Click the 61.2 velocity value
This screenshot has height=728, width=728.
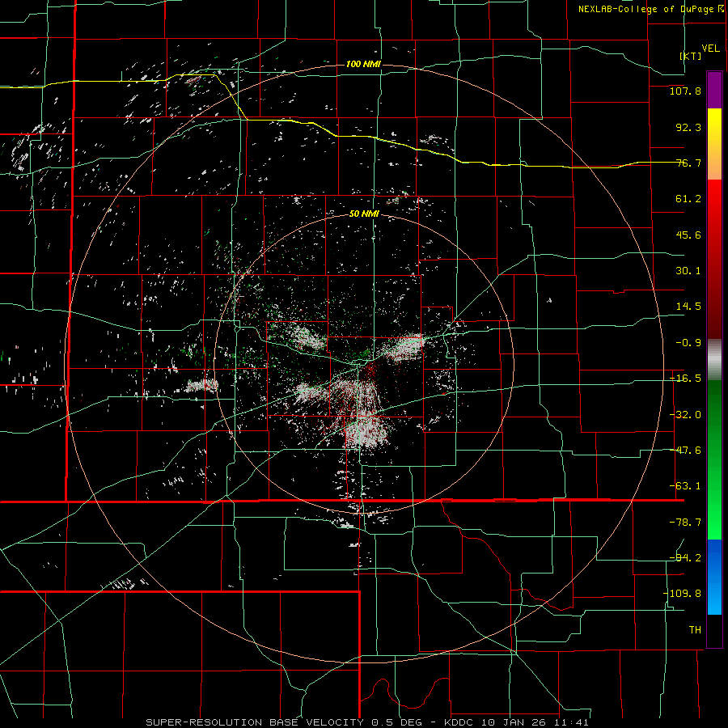[x=688, y=199]
